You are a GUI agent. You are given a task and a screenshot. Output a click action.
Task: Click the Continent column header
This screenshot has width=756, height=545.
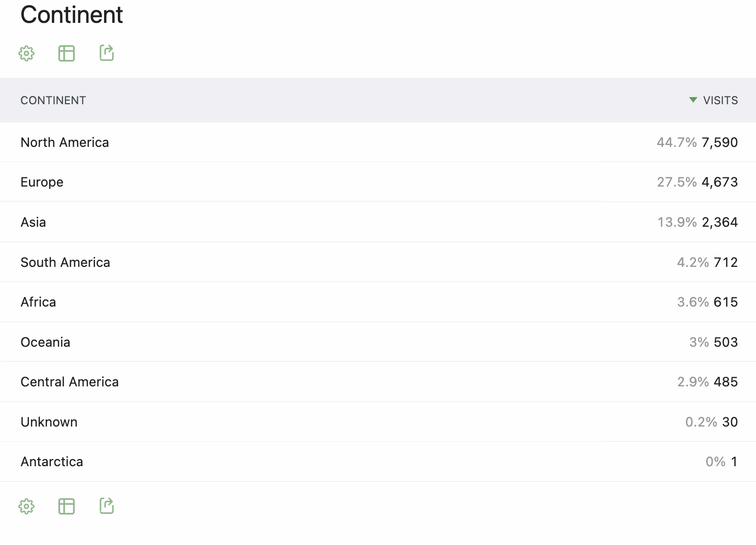[x=53, y=100]
